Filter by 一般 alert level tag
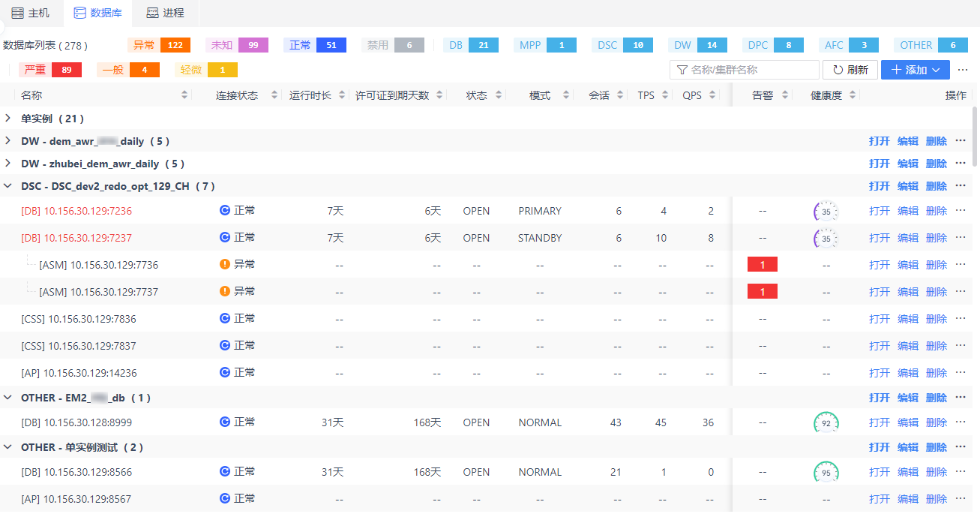The height and width of the screenshot is (514, 980). (x=128, y=70)
